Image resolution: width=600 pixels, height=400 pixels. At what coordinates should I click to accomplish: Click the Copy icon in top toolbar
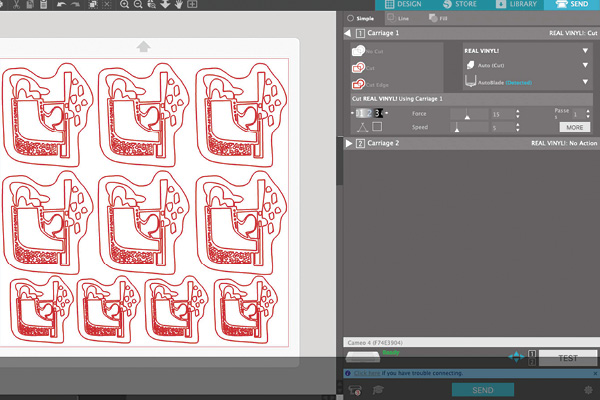coord(30,4)
